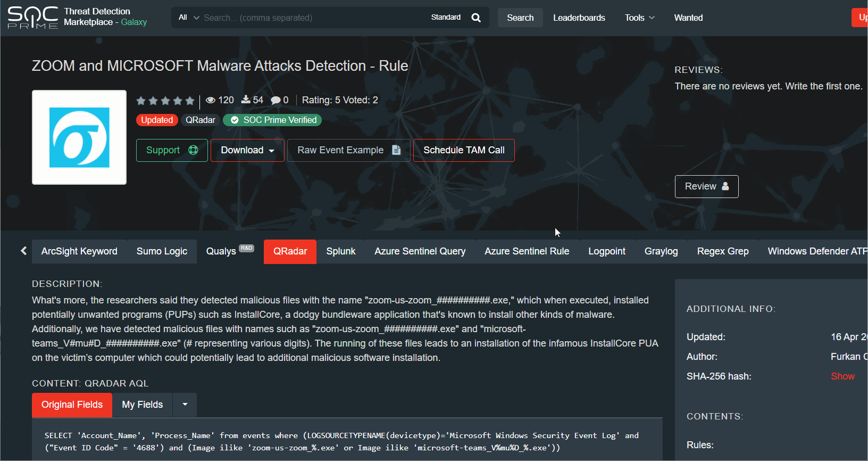
Task: Toggle to Original Fields view
Action: [x=72, y=405]
